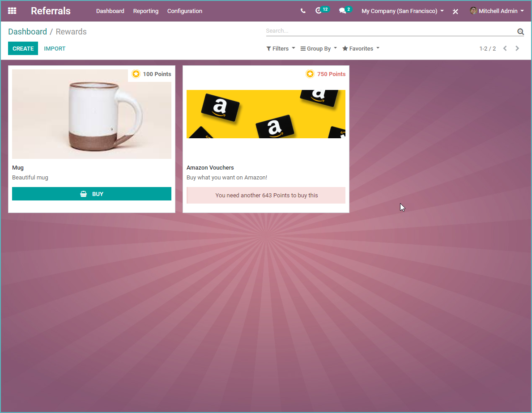Screen dimensions: 532x413
Task: Open the Activities clock showing 12
Action: pos(319,11)
